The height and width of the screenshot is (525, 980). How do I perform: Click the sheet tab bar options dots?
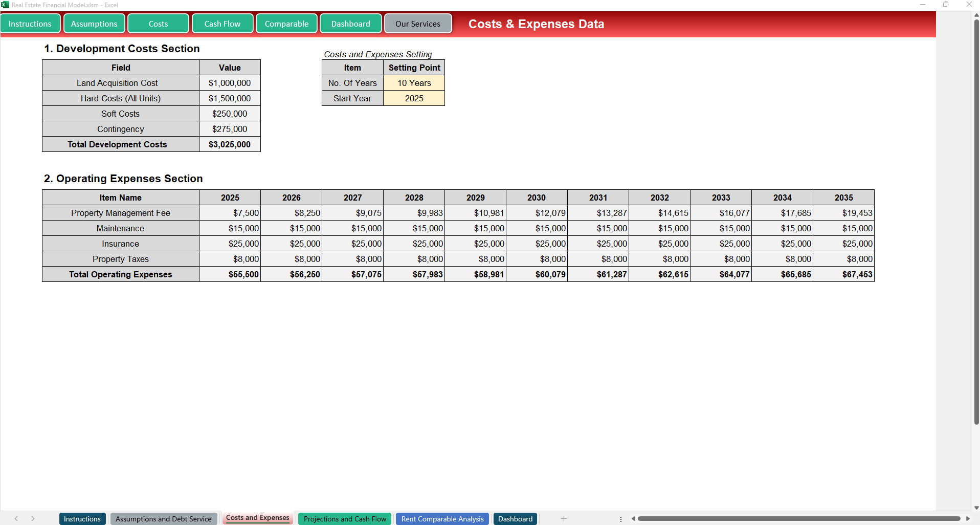[621, 519]
